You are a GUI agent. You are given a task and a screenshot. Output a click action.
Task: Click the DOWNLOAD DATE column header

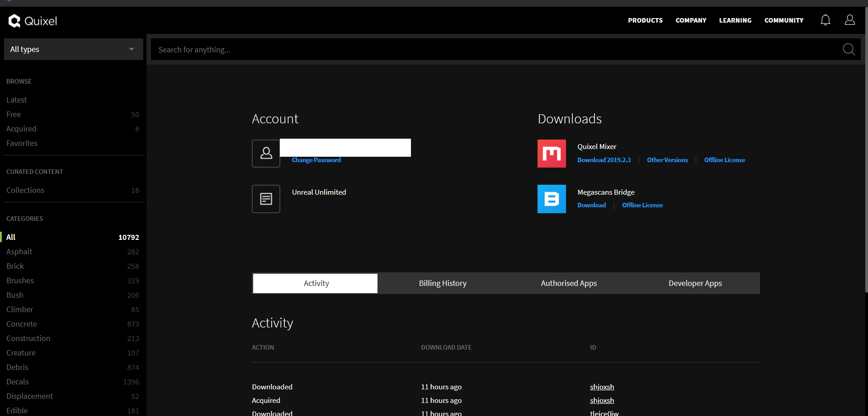point(446,347)
